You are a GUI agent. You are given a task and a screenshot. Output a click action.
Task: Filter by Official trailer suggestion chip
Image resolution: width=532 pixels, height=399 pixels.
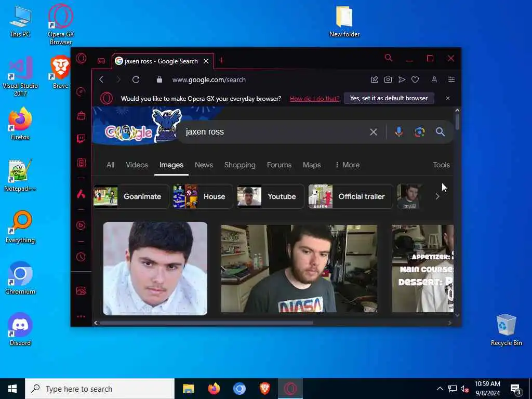pos(351,196)
